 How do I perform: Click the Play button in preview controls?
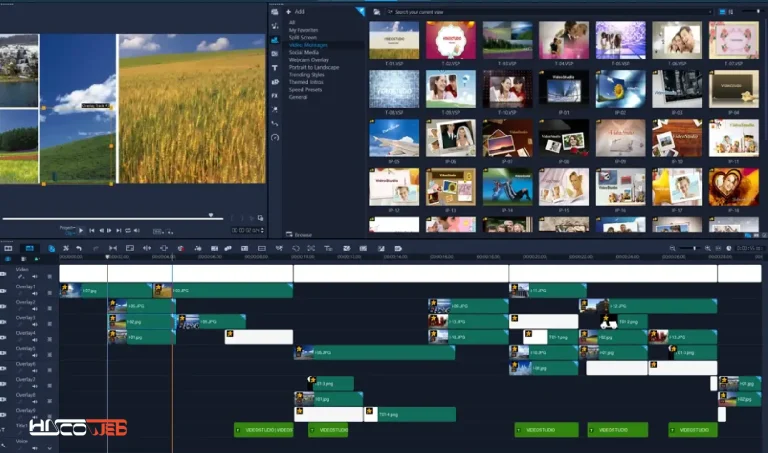[x=81, y=230]
